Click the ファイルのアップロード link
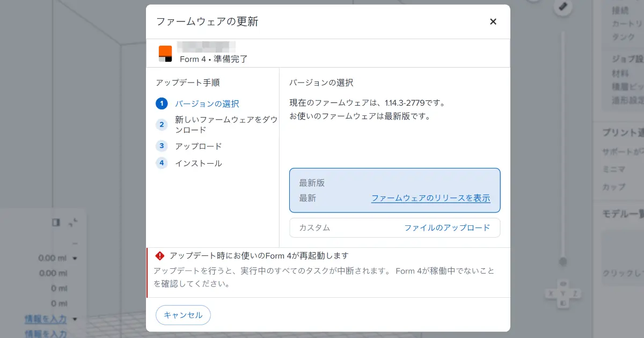This screenshot has height=338, width=644. (x=447, y=227)
